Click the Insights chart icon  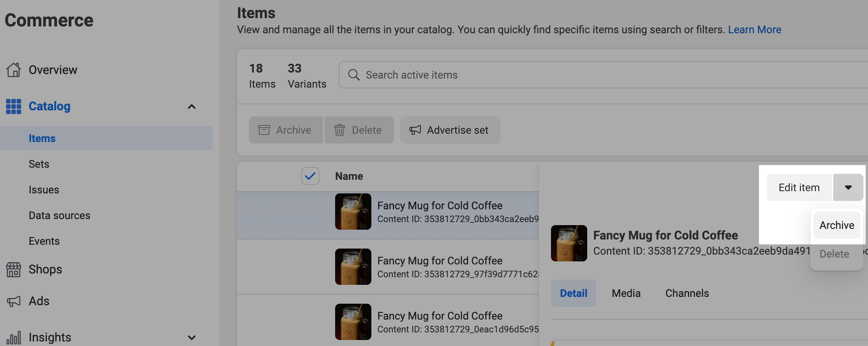click(x=14, y=337)
